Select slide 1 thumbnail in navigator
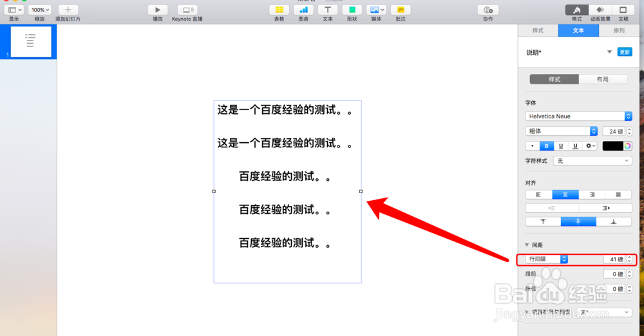The width and height of the screenshot is (644, 336). click(31, 42)
